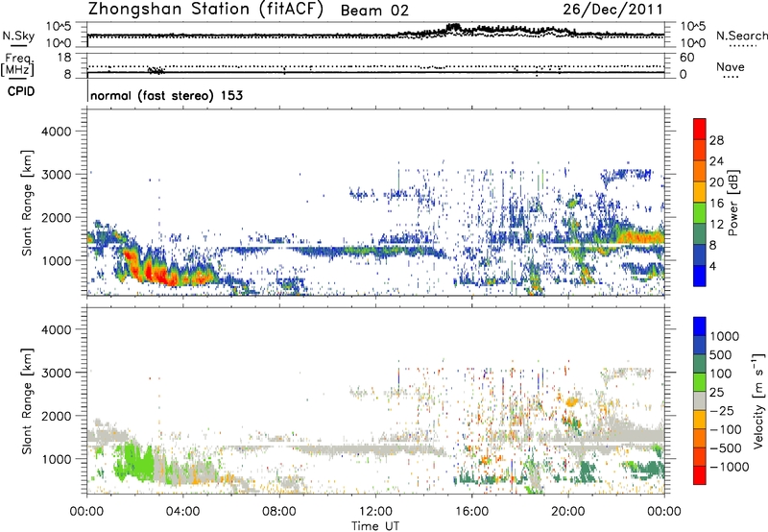Click the 'Zhongshan Station (fitACF)' title
This screenshot has height=532, width=768.
[205, 9]
